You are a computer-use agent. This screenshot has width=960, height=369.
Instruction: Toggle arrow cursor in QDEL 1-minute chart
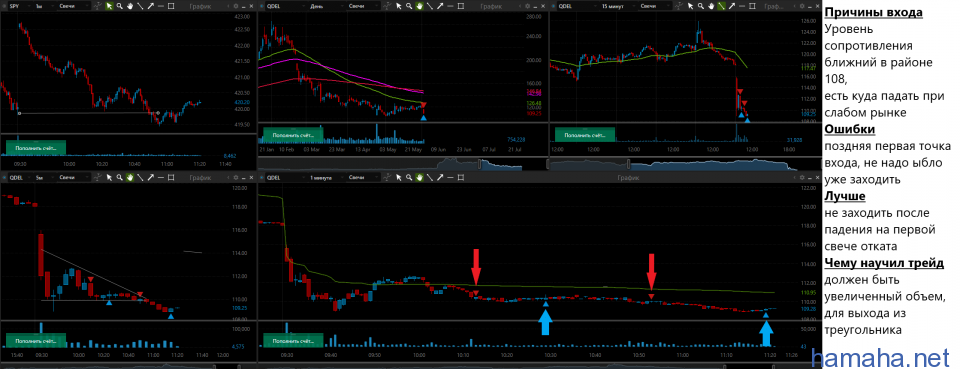[399, 177]
